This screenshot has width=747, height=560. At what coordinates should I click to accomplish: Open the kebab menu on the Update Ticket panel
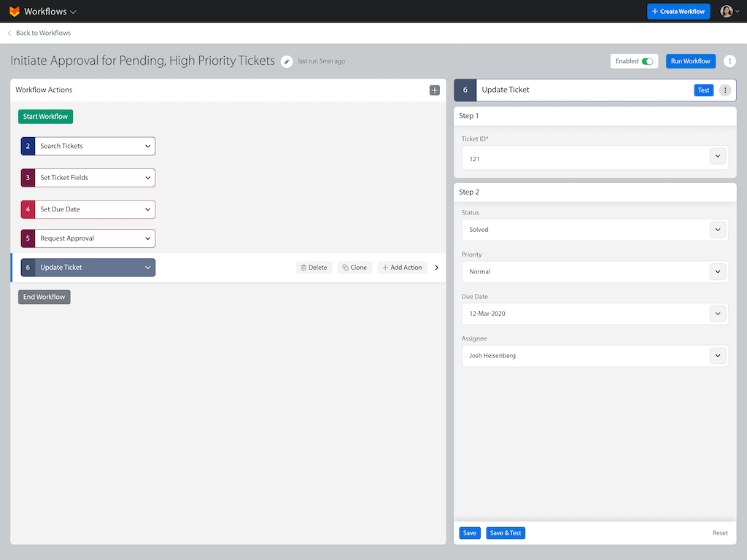[x=725, y=90]
